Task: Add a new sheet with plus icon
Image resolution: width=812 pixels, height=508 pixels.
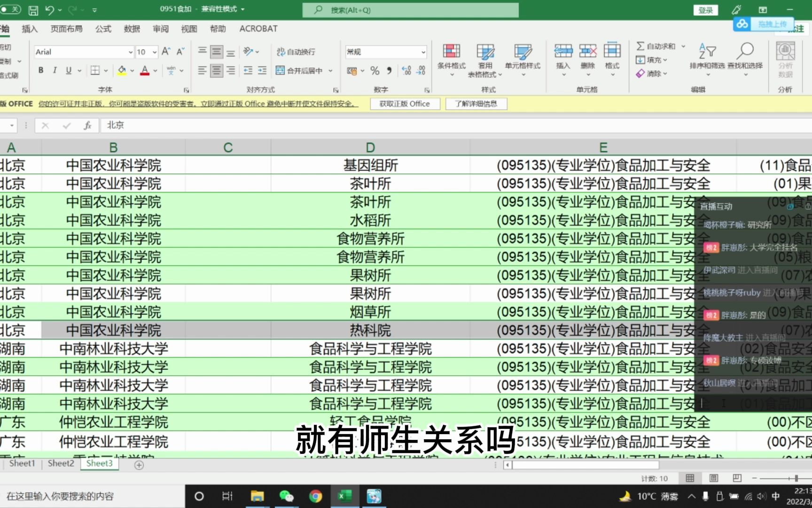Action: pyautogui.click(x=139, y=465)
